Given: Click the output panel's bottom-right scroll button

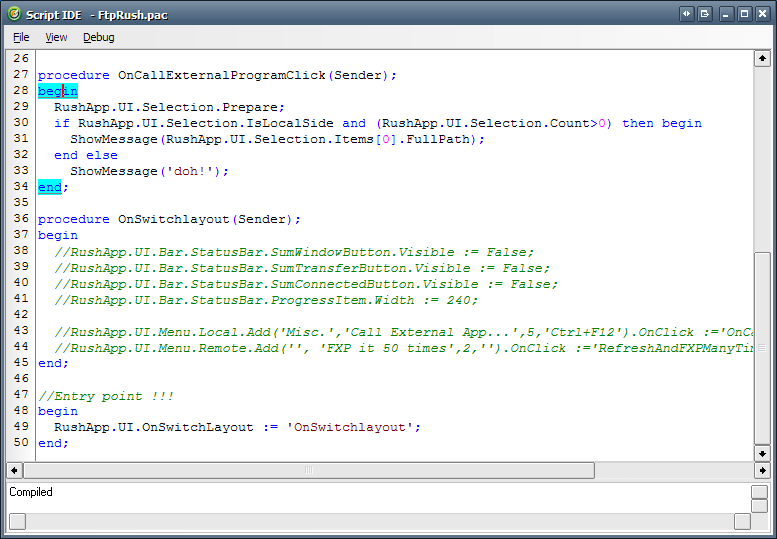Looking at the screenshot, I should click(742, 521).
